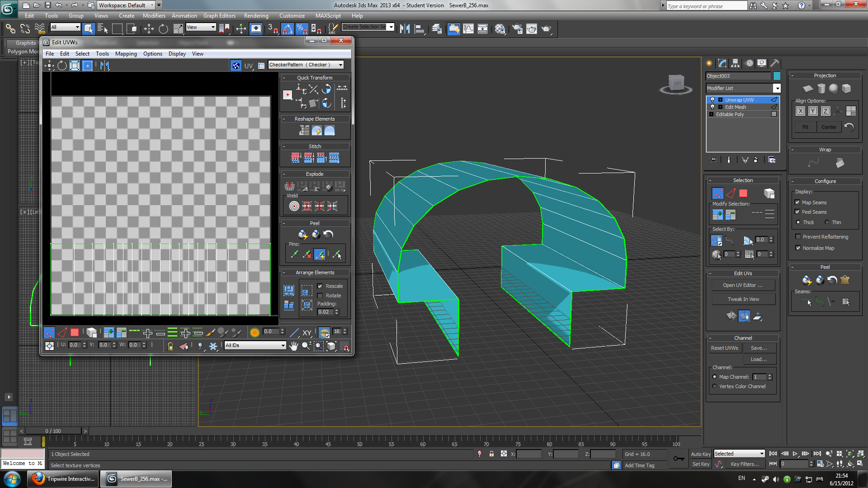Click the Save... channel button
Screen dimensions: 868x488
[x=759, y=348]
